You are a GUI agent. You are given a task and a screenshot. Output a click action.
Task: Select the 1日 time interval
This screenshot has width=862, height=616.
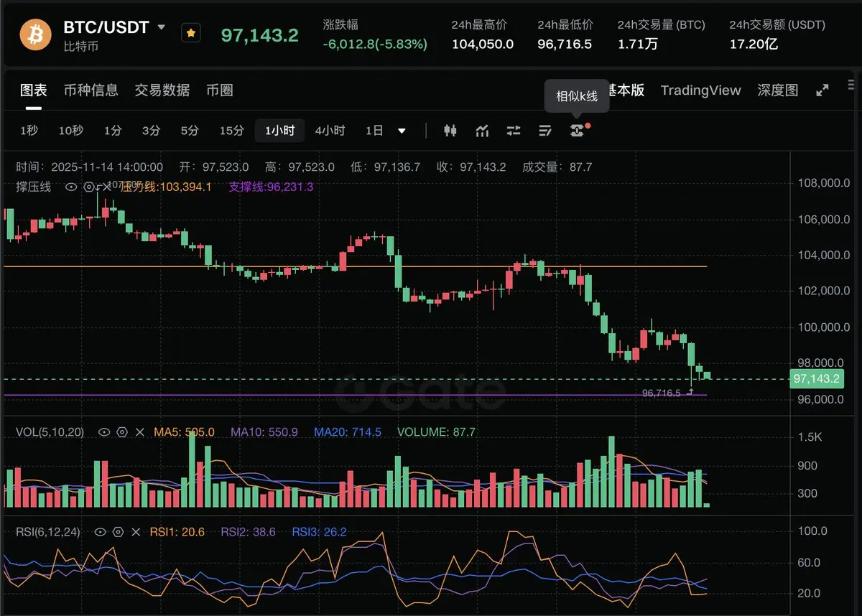point(374,131)
